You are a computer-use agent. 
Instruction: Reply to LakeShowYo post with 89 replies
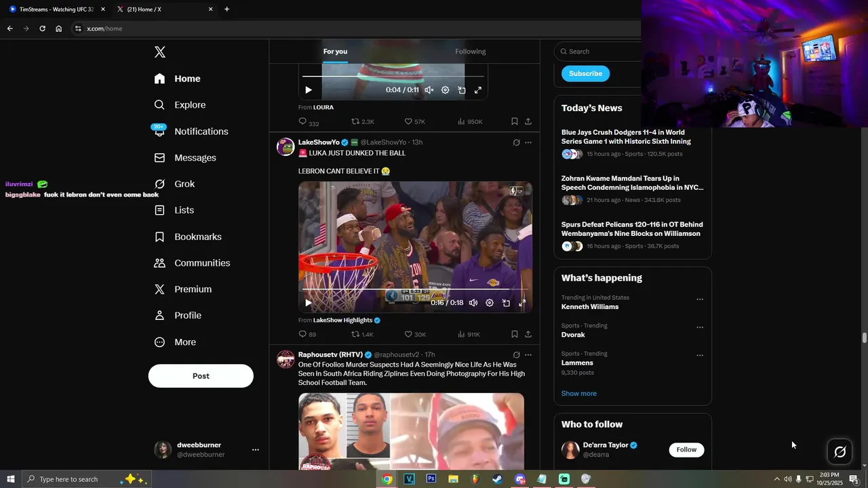[x=307, y=335]
